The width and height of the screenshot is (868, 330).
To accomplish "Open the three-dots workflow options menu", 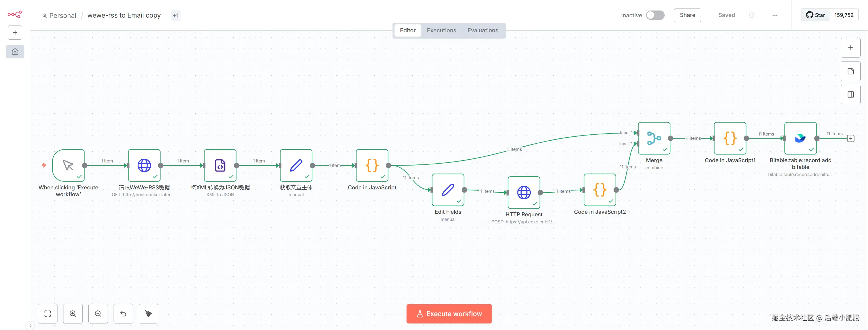I will click(x=775, y=15).
